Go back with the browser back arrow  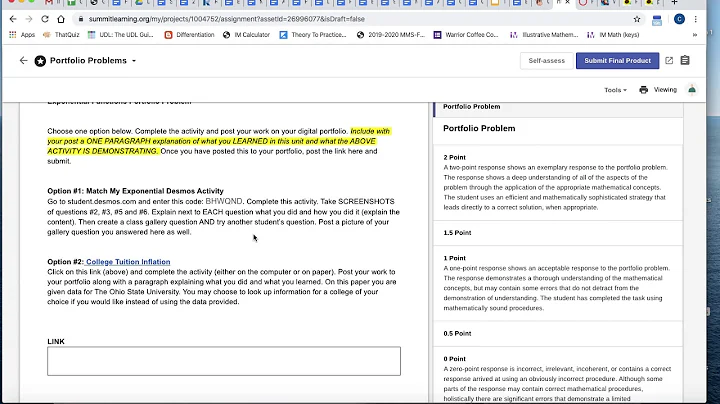coord(13,19)
